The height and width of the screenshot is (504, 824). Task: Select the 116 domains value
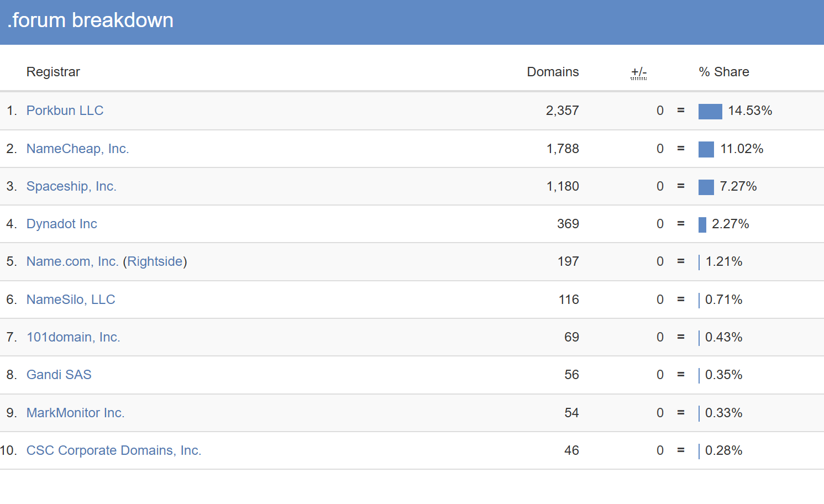coord(569,300)
